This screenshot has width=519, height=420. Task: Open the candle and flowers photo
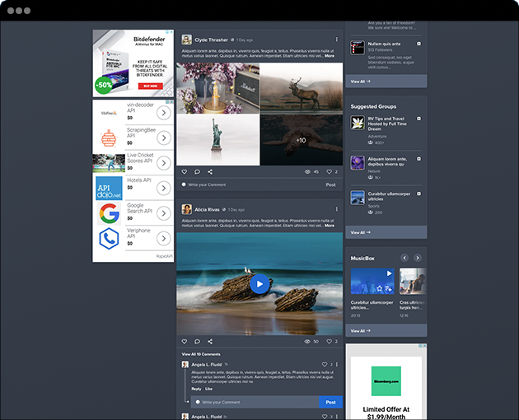(x=218, y=88)
